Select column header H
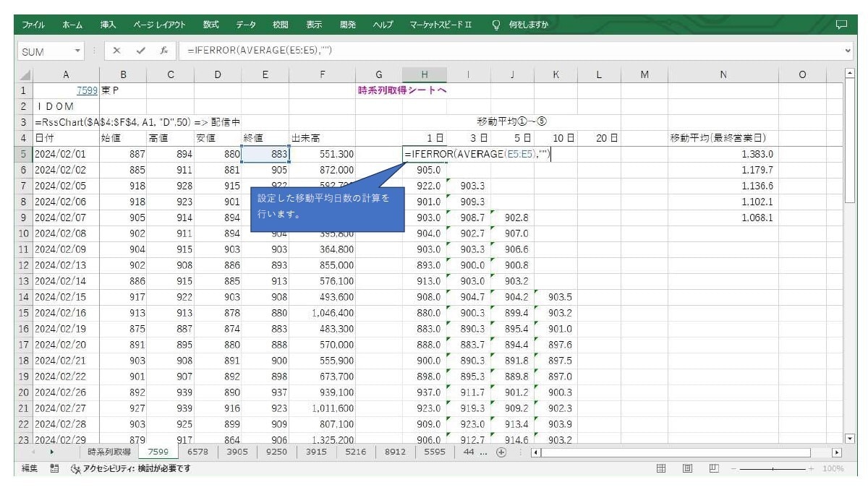The image size is (868, 503). click(x=425, y=74)
